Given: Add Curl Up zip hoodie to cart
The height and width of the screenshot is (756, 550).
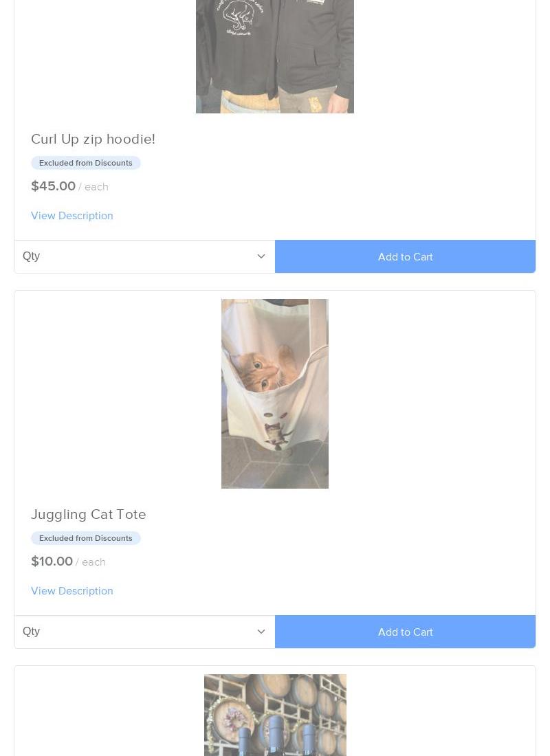Looking at the screenshot, I should pyautogui.click(x=405, y=256).
